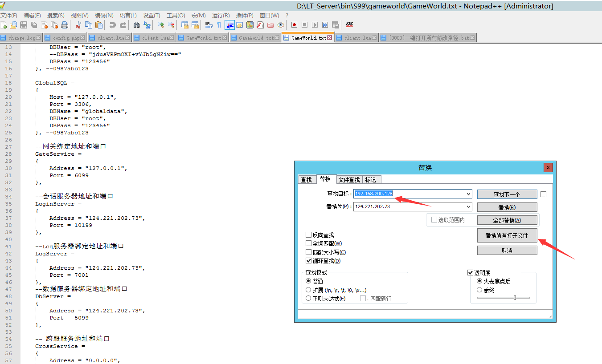The height and width of the screenshot is (364, 602).
Task: Click the 查找下一个 button
Action: pyautogui.click(x=507, y=194)
